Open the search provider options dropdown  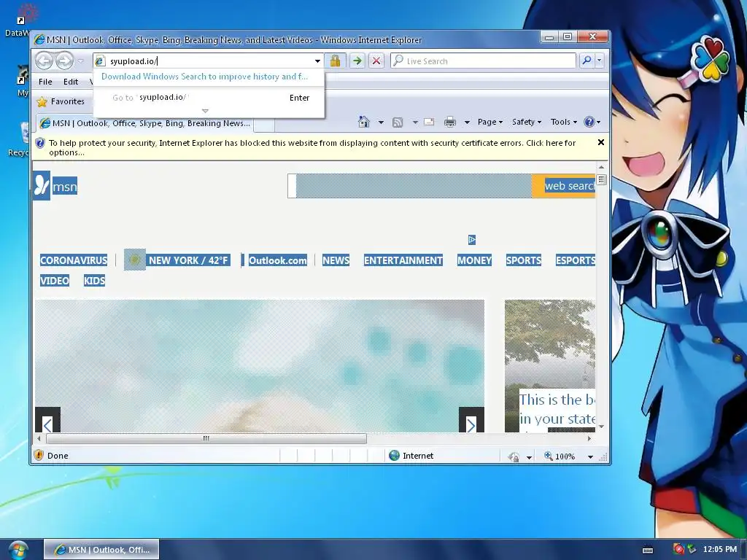pos(600,61)
